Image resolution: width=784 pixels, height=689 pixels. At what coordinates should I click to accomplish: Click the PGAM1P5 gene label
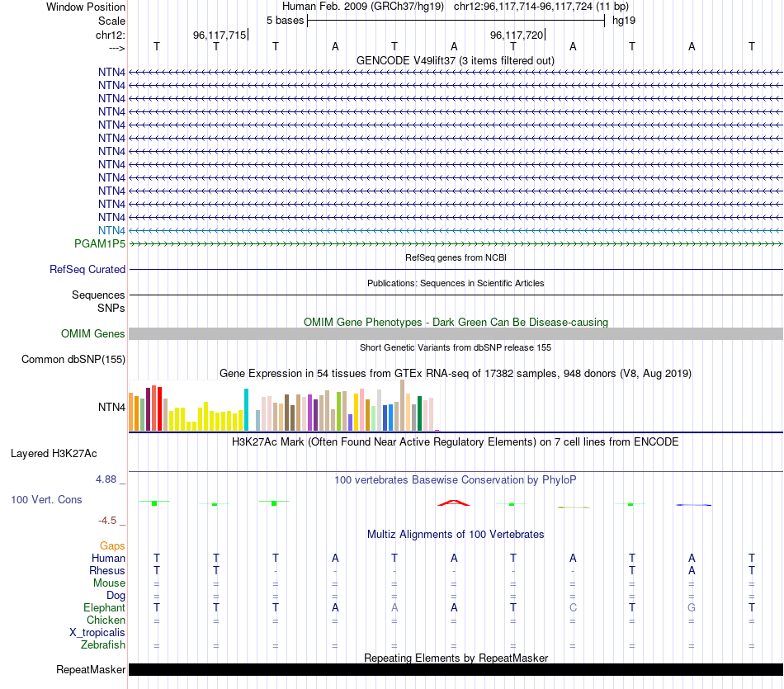point(100,243)
